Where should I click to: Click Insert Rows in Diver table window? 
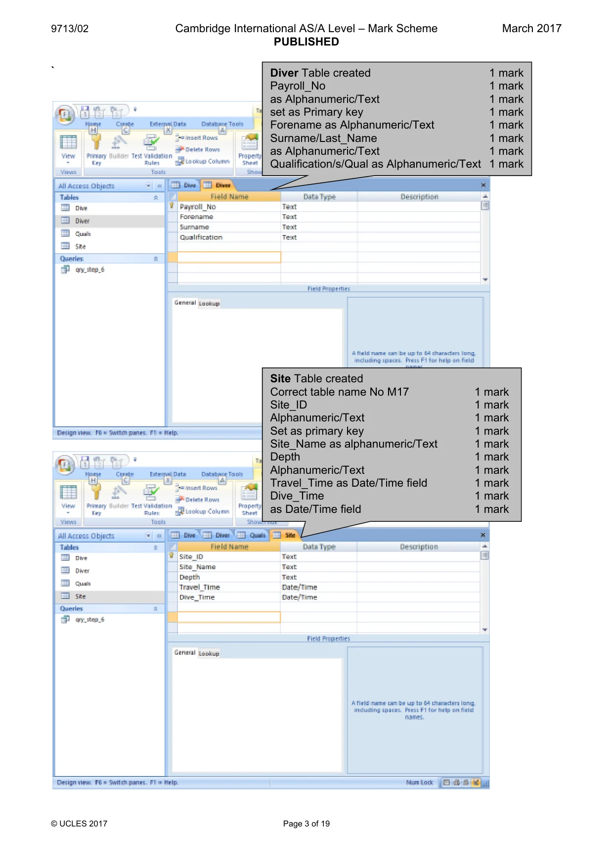197,138
